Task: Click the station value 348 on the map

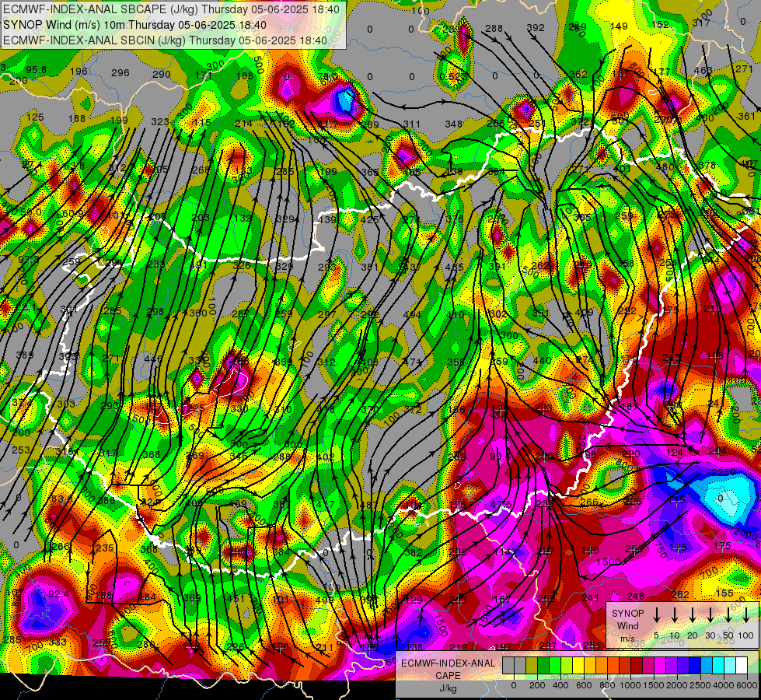Action: pos(453,124)
